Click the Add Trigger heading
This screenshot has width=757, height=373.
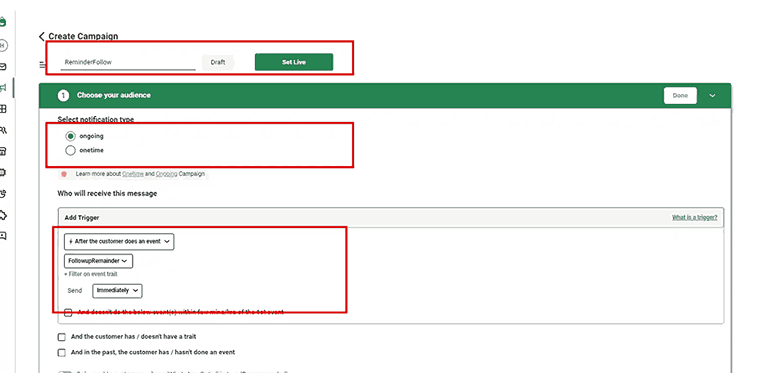(82, 218)
